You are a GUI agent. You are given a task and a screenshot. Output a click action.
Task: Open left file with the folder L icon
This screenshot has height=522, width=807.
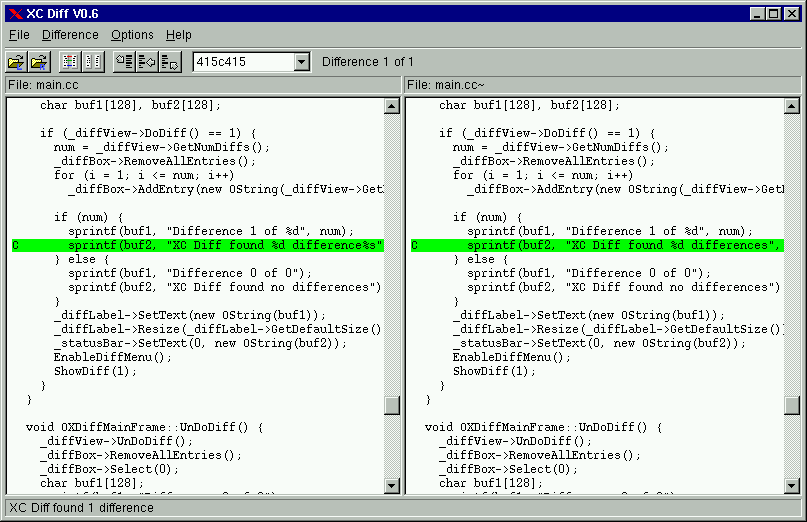16,62
